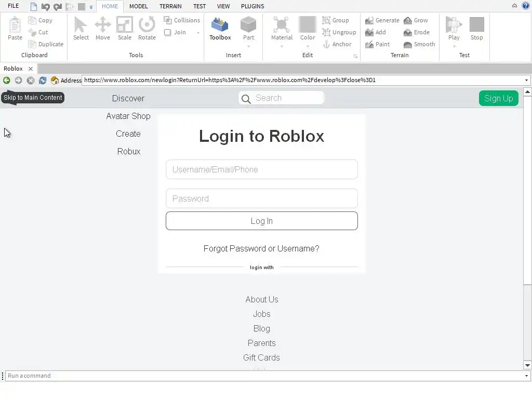Click the redo arrow in quick access bar
The width and height of the screenshot is (532, 399).
pos(58,6)
